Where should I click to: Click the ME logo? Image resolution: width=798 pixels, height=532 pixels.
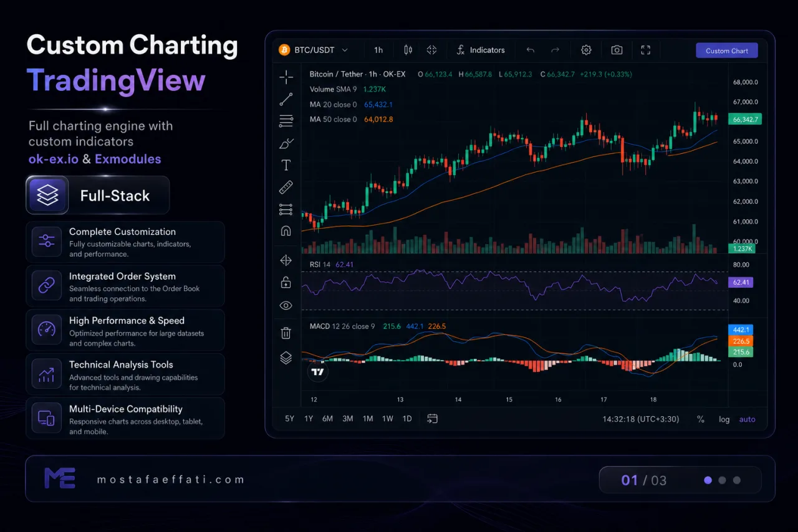60,478
